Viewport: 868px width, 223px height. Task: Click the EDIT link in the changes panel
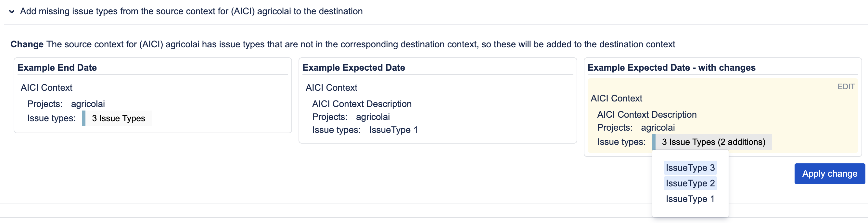pos(846,87)
